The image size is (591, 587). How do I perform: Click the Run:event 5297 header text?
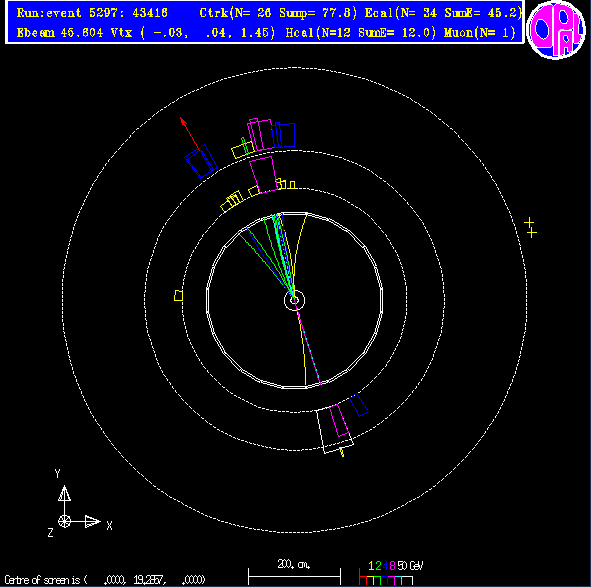point(92,13)
